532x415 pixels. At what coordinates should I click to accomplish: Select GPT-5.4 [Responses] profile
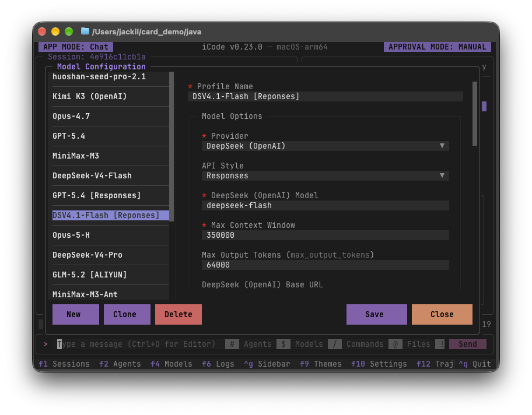111,196
